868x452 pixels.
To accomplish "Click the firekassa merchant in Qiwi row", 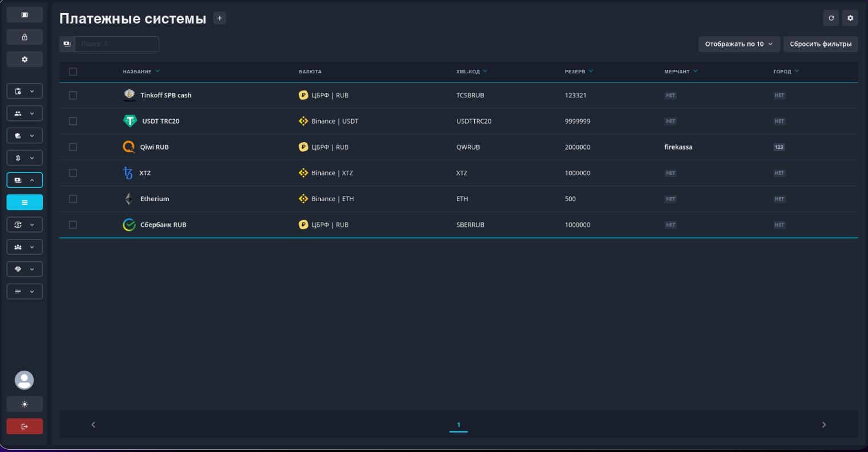I will tap(678, 147).
